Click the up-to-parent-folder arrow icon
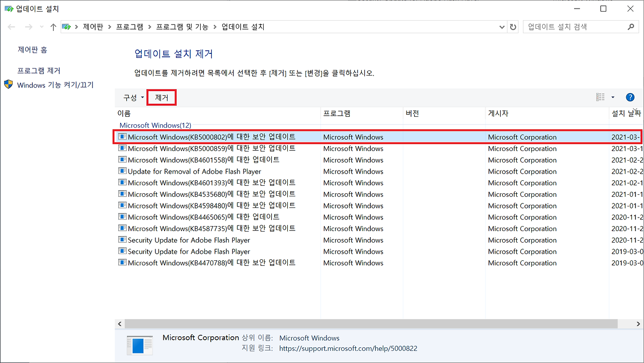The image size is (644, 363). (53, 26)
